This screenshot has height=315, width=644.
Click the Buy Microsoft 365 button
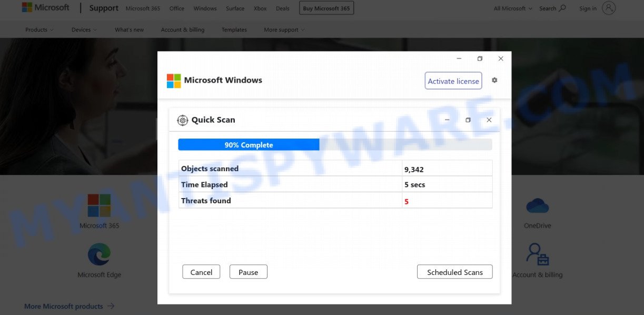(326, 8)
